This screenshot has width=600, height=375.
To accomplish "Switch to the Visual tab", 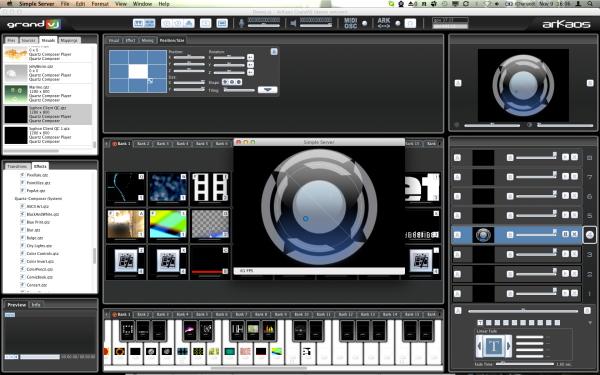I will point(113,40).
